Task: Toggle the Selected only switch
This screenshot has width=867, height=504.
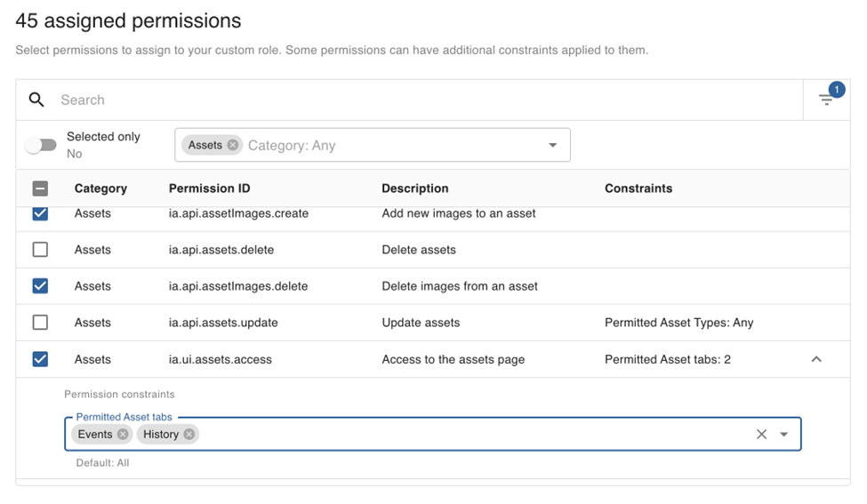Action: [41, 145]
